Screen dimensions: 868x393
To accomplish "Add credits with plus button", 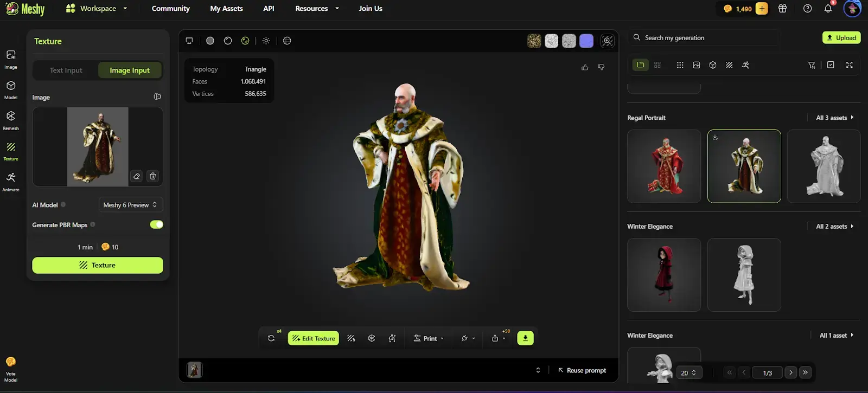I will 762,8.
